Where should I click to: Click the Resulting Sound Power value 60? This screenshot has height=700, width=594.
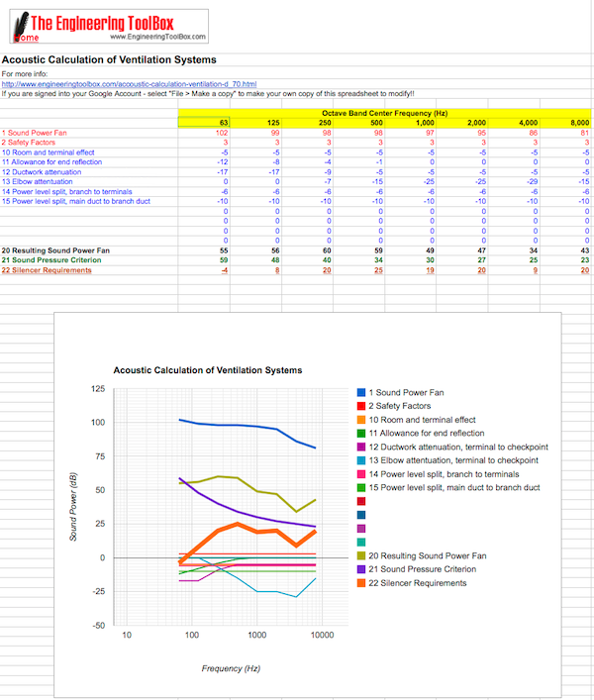pos(327,250)
